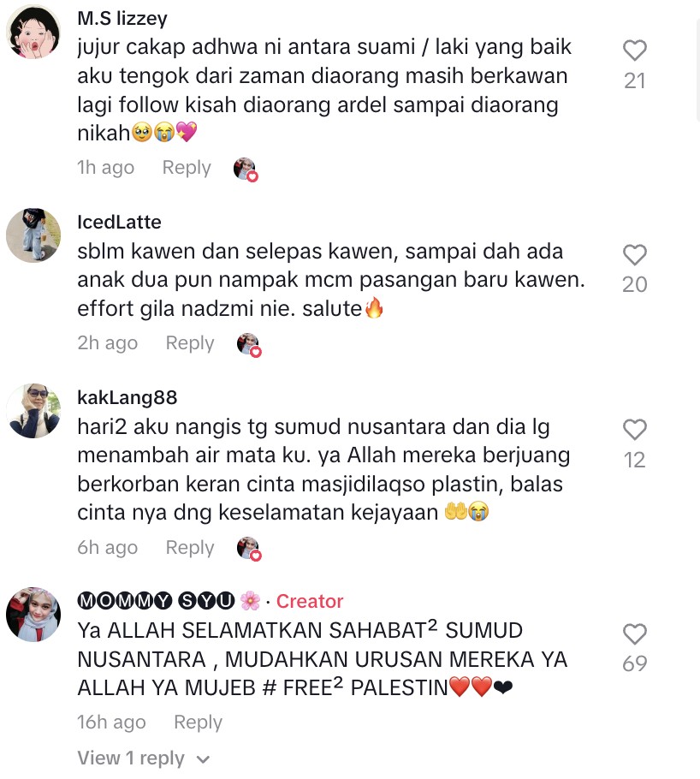Viewport: 700px width, 779px height.
Task: Tap the heart on kakLang88's comment
Action: point(634,430)
